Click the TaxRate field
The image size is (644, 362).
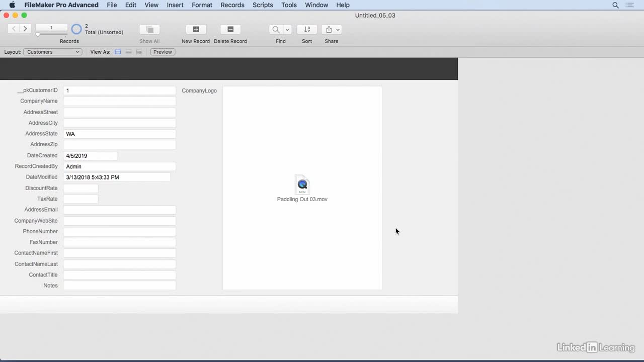click(x=80, y=199)
